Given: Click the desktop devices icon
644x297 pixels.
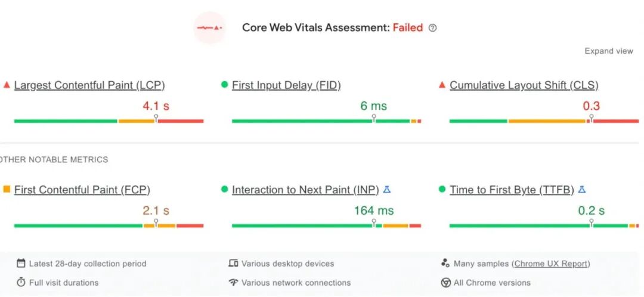Looking at the screenshot, I should [x=233, y=264].
